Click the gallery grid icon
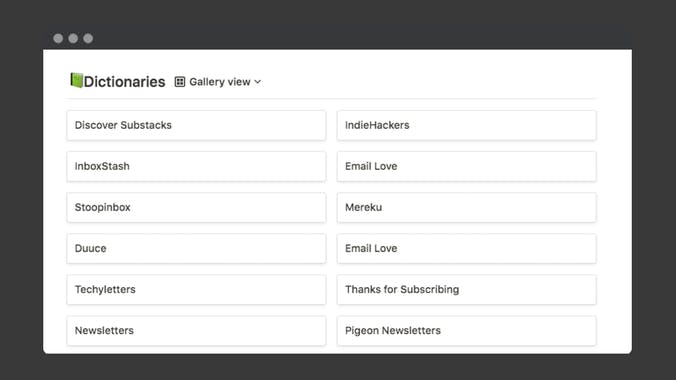 (180, 82)
